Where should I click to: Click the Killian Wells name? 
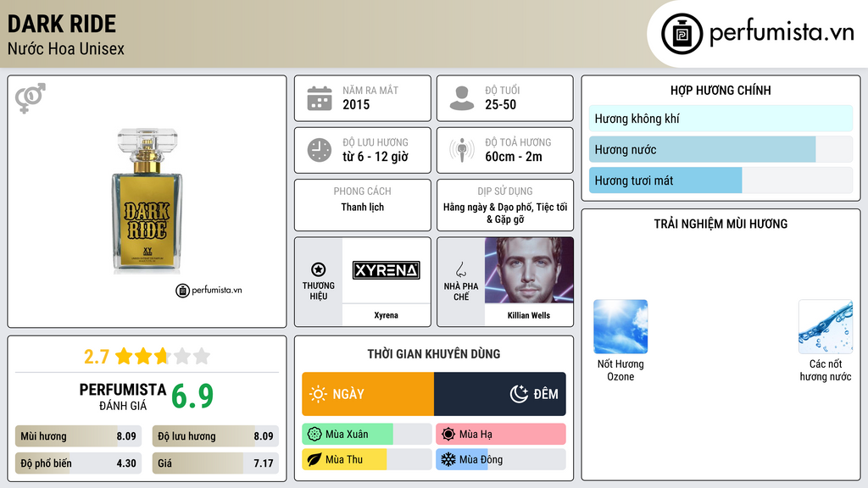click(x=529, y=315)
